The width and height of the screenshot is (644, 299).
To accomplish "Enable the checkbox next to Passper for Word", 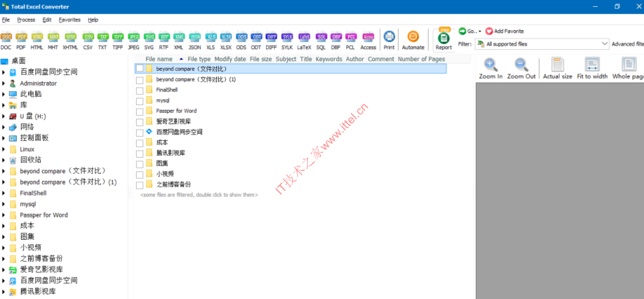I will 140,111.
